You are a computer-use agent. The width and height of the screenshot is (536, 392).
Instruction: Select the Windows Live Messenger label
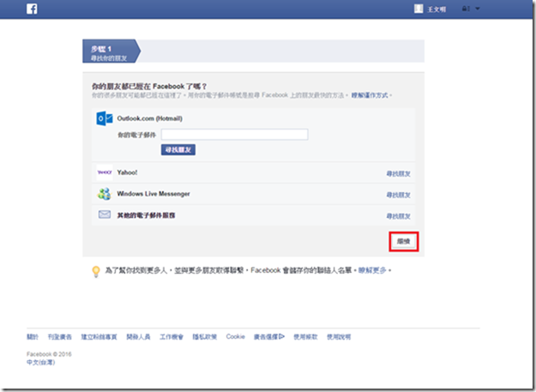click(154, 194)
